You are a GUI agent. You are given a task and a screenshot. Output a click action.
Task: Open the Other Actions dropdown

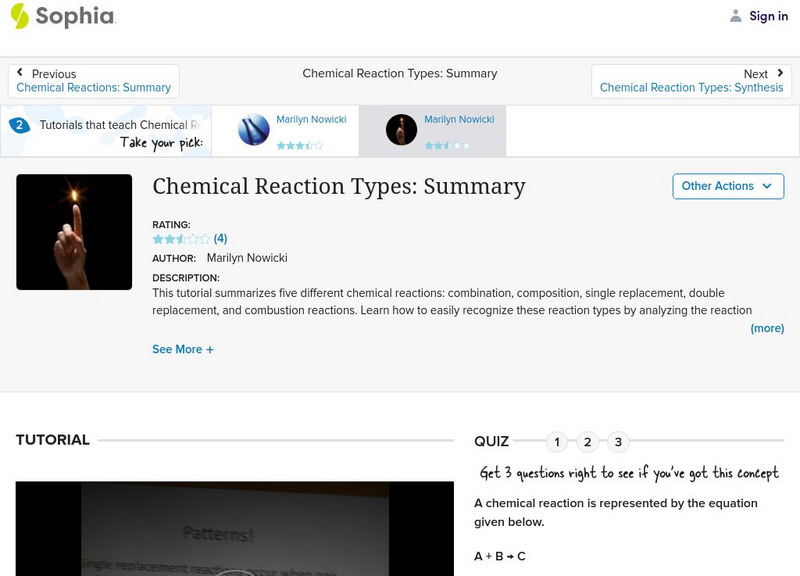tap(728, 186)
